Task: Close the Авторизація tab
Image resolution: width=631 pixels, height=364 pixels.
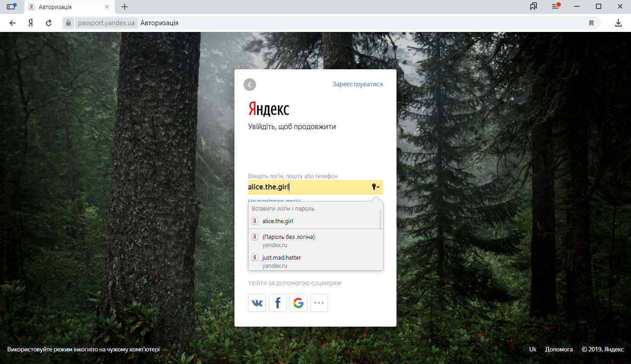Action: coord(107,7)
